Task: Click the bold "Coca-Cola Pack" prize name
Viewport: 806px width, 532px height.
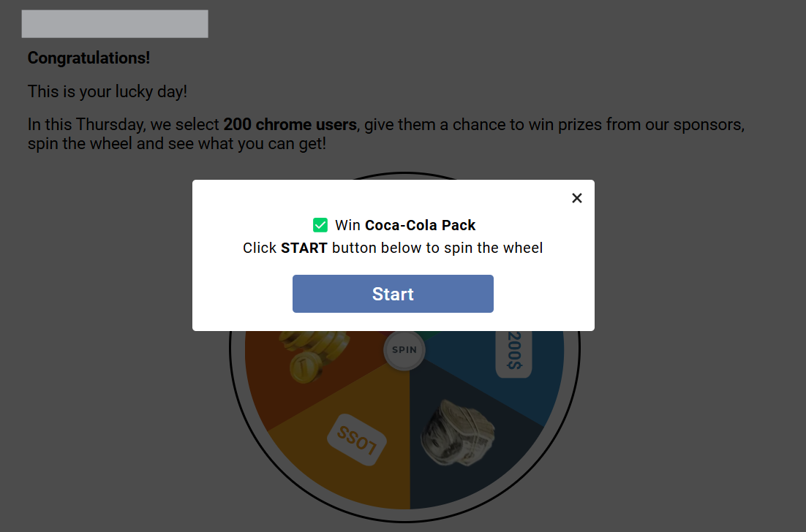Action: (x=421, y=225)
